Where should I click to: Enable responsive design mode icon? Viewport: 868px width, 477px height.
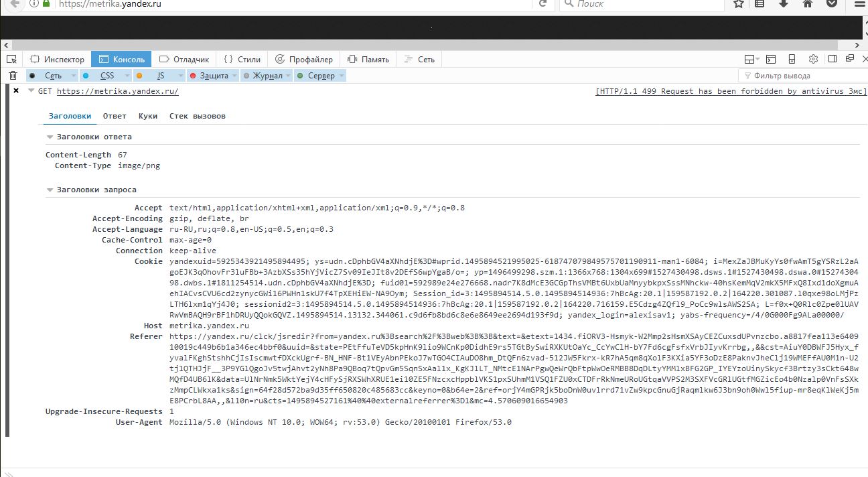(x=792, y=59)
